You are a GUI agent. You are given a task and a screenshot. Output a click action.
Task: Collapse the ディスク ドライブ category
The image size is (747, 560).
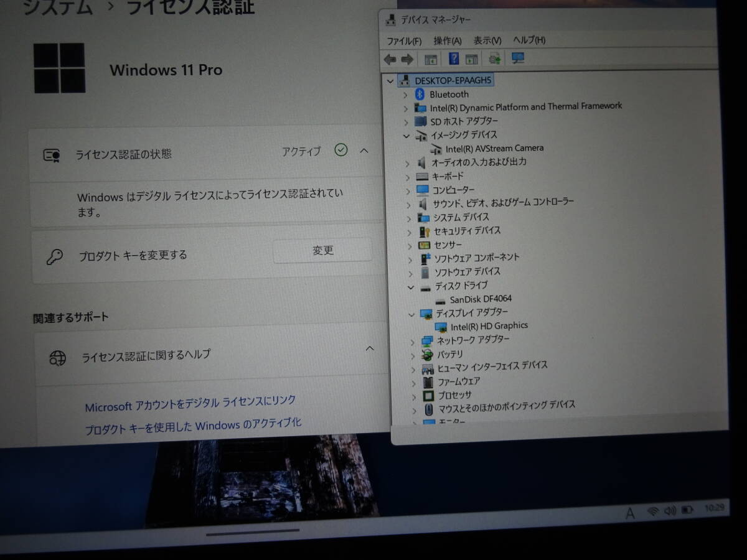pos(410,287)
